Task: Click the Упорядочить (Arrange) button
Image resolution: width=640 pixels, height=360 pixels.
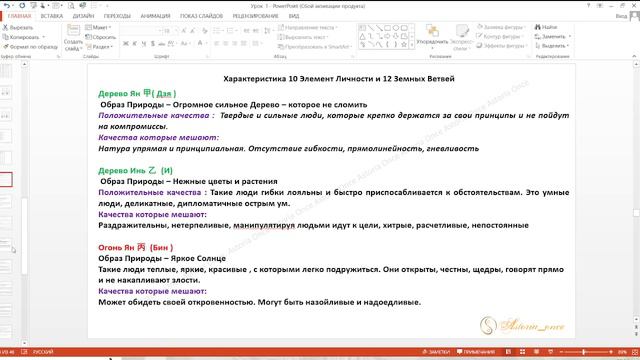Action: (x=432, y=36)
